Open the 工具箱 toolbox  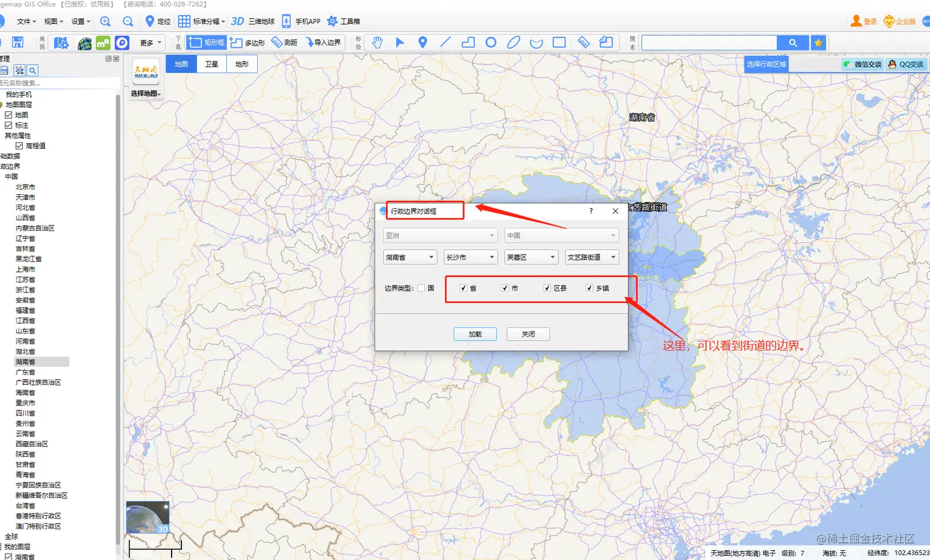point(343,22)
